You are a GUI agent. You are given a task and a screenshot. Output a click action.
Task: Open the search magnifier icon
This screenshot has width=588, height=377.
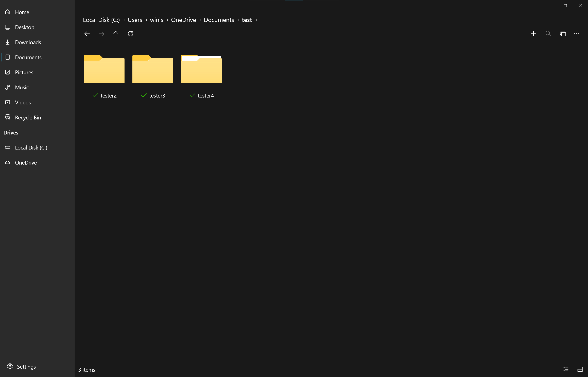[x=548, y=34]
